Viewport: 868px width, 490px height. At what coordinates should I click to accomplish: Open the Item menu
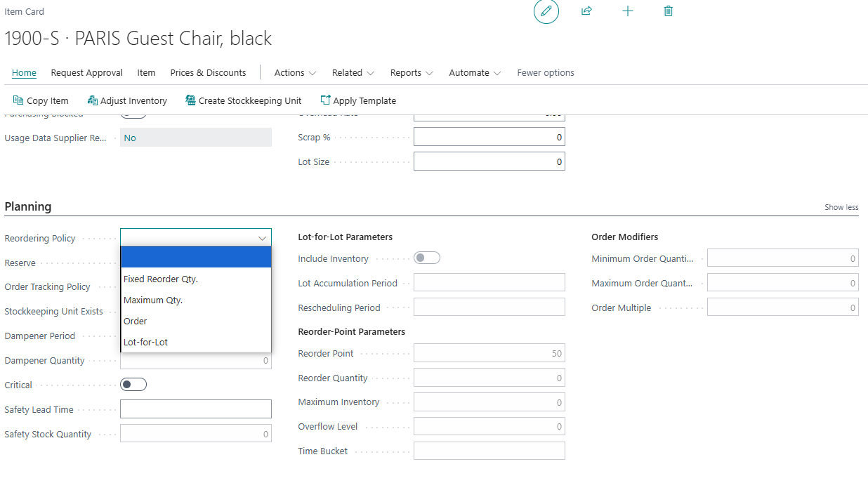pyautogui.click(x=146, y=72)
